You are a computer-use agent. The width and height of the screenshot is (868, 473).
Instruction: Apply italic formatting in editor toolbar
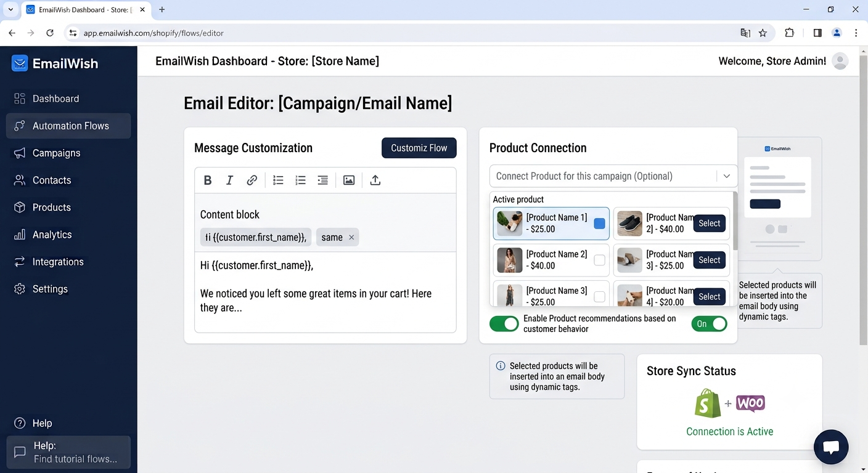coord(229,180)
